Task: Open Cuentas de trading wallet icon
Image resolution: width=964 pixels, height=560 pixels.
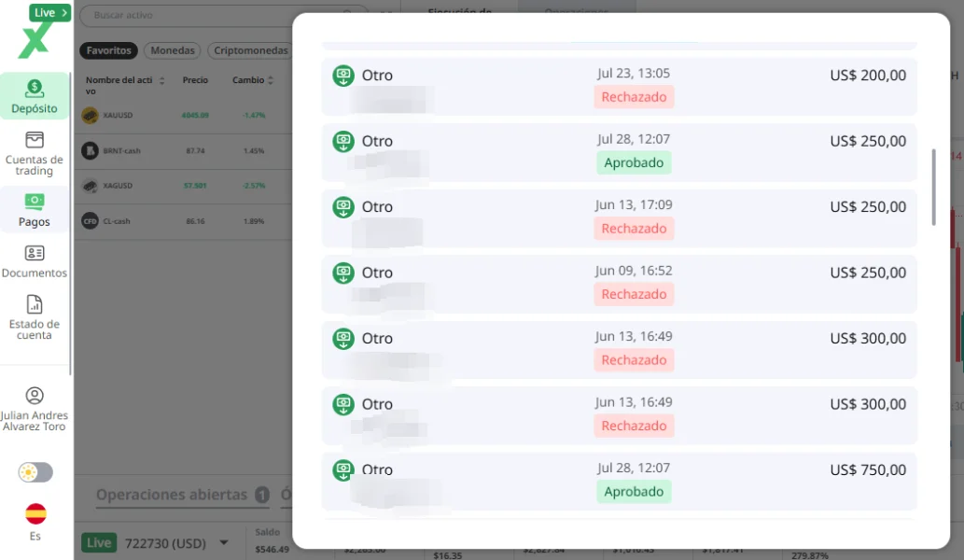Action: (x=35, y=140)
